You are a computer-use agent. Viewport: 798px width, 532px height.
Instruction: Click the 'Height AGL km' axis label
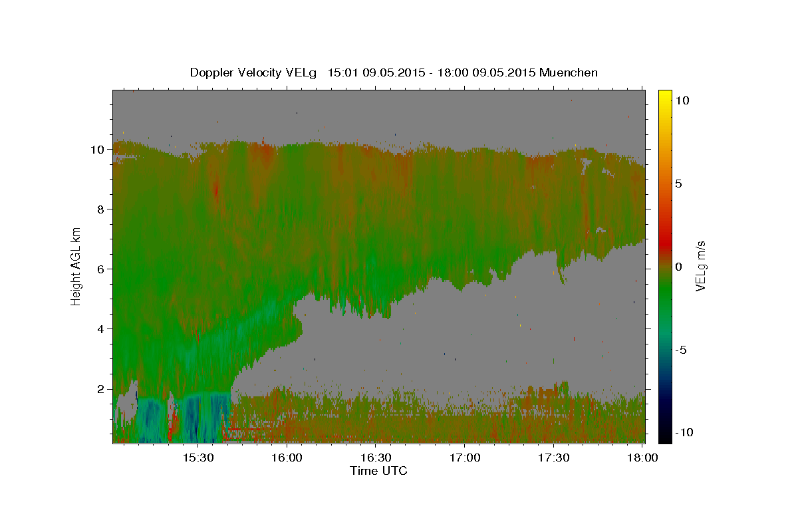click(x=76, y=266)
